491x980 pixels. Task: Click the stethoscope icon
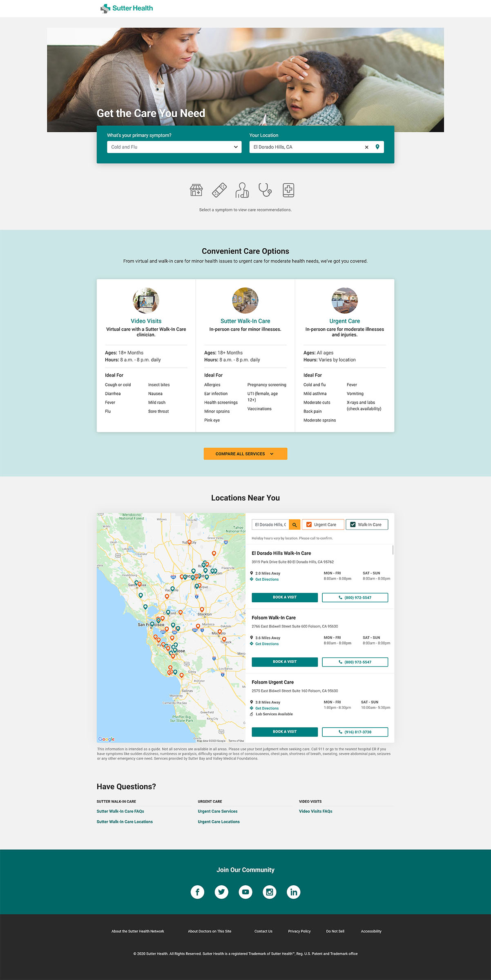point(265,190)
